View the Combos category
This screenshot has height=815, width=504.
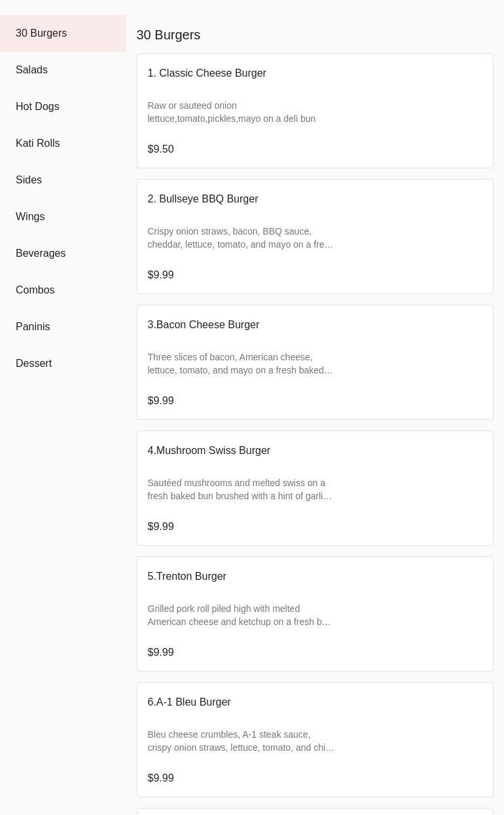click(35, 290)
